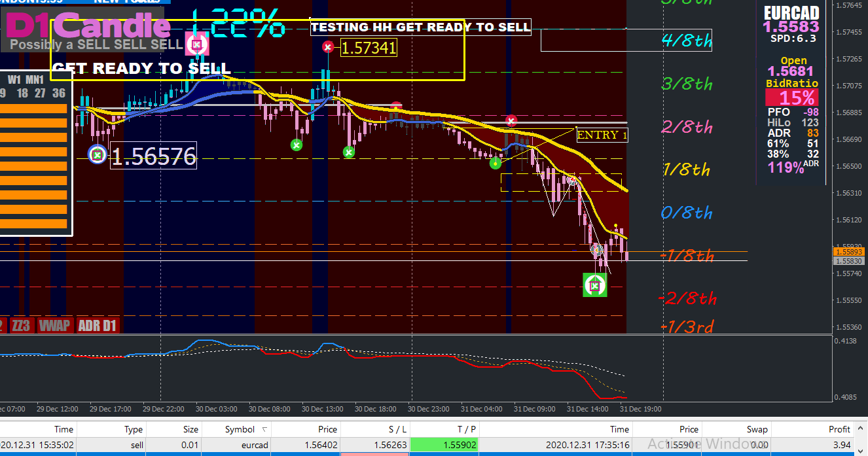Click the S / L column header

click(x=376, y=429)
